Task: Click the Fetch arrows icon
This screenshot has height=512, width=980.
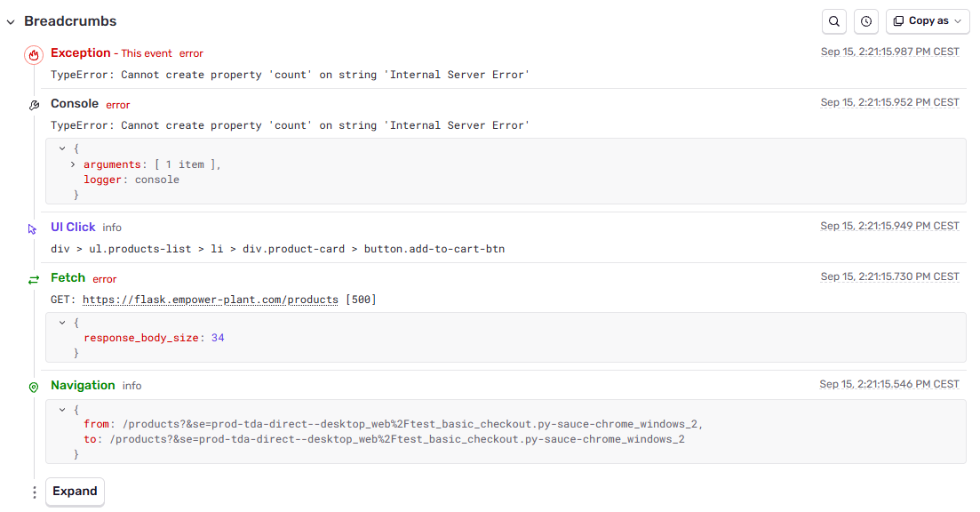Action: (34, 279)
